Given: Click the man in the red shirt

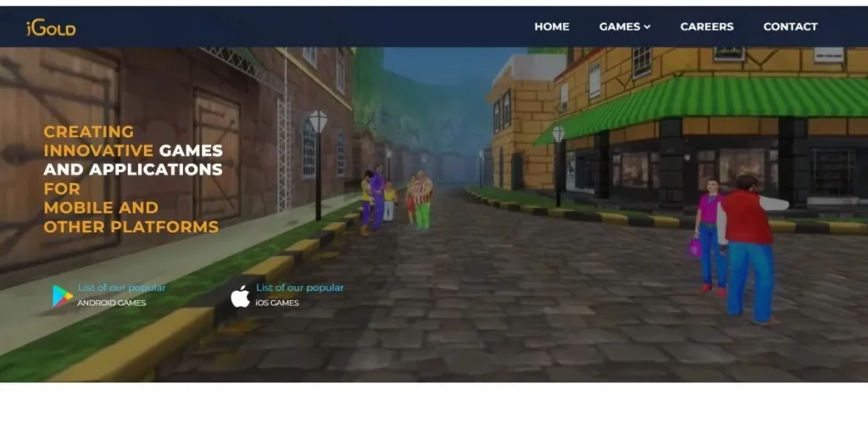Looking at the screenshot, I should point(748,246).
